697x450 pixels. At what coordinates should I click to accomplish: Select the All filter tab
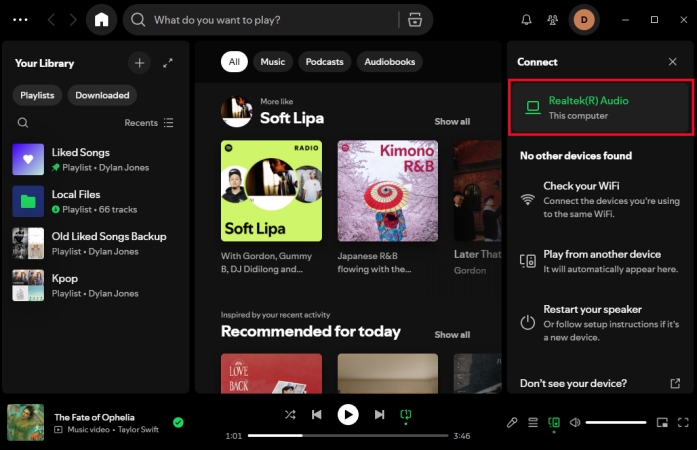pos(234,62)
